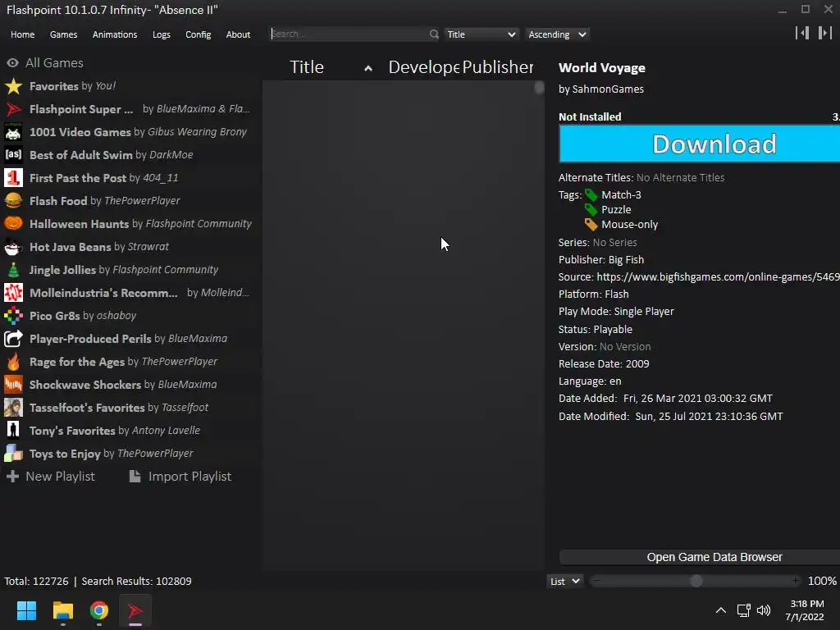The height and width of the screenshot is (630, 840).
Task: Click the network tray icon
Action: 743,610
